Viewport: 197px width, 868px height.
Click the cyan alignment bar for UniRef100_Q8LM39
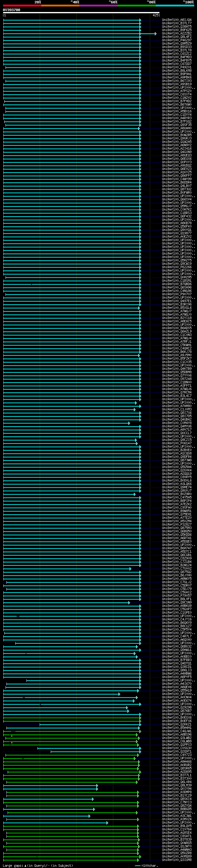50,785
